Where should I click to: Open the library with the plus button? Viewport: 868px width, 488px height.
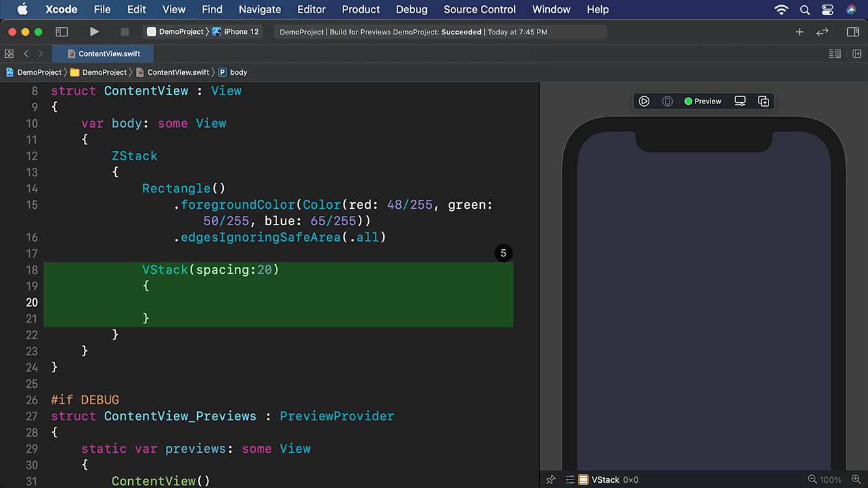800,32
